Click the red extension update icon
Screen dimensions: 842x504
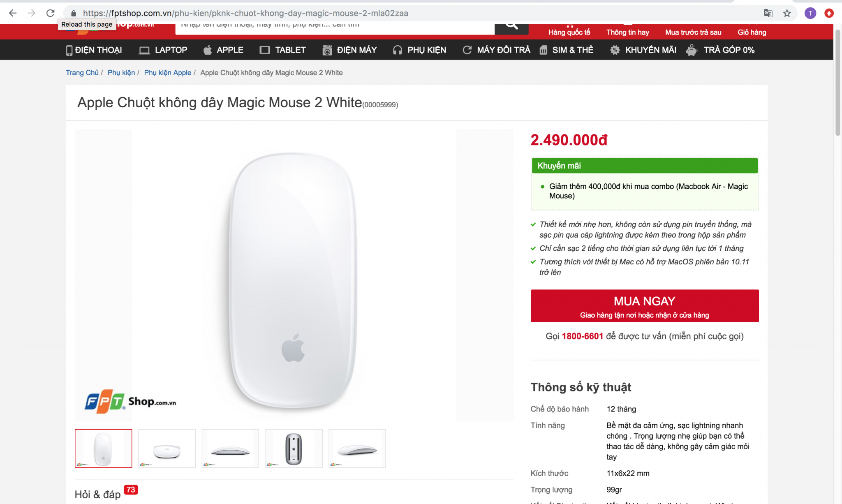point(829,13)
